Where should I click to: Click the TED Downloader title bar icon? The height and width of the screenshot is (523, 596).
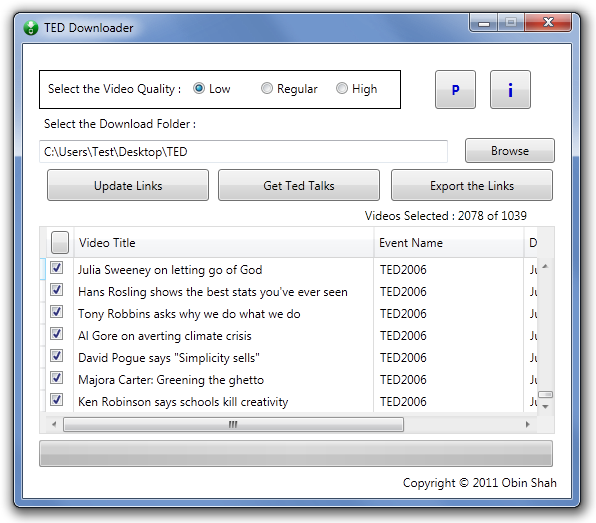point(31,28)
